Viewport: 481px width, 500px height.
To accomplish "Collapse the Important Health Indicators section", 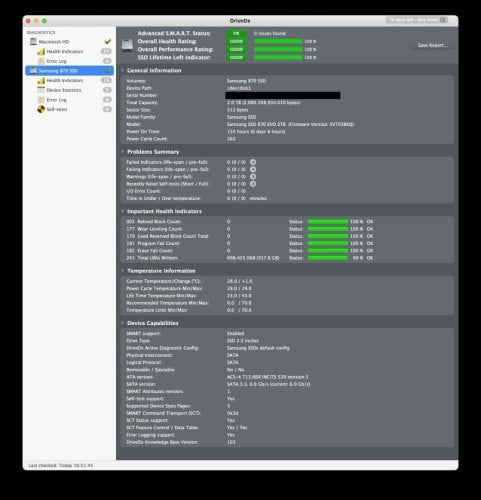I will (122, 211).
